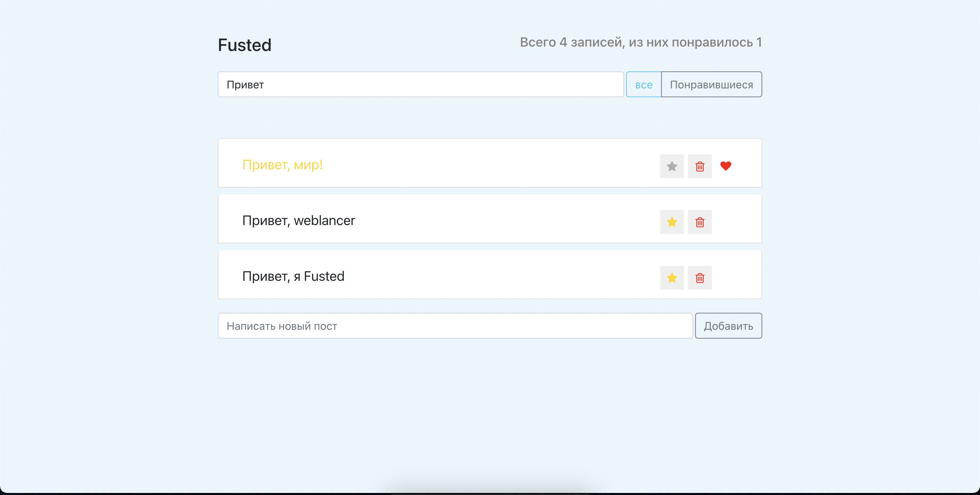Select the 'все' filter
This screenshot has width=980, height=495.
(644, 84)
